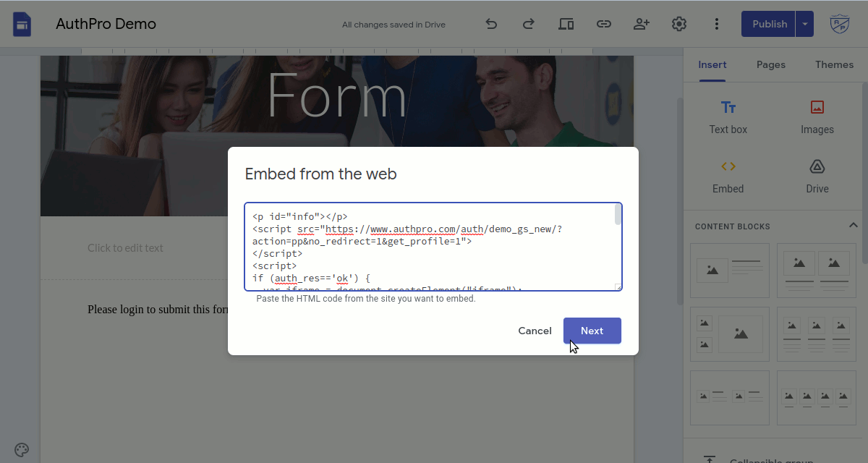
Task: Click the account avatar badge
Action: [x=840, y=24]
